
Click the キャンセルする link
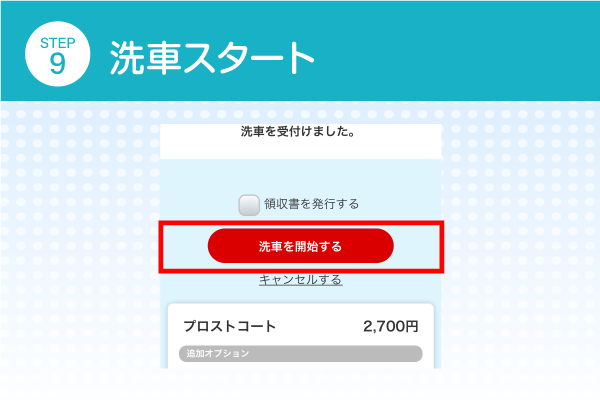(300, 280)
